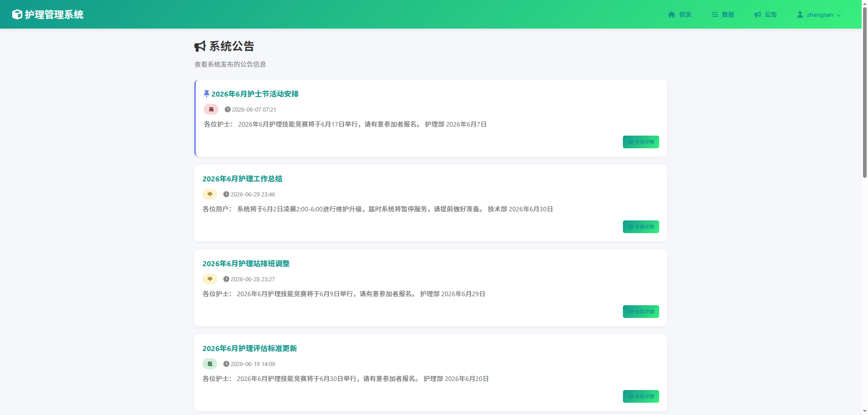
Task: Click the scrollbar down arrow
Action: (864, 411)
